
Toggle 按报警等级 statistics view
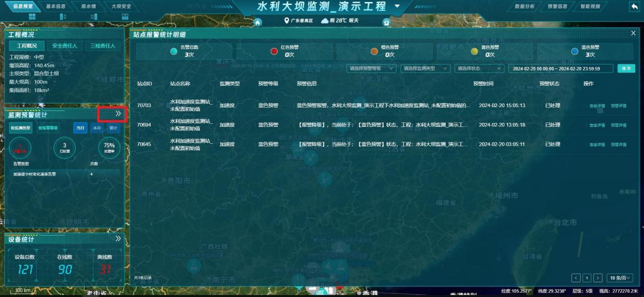coord(48,128)
